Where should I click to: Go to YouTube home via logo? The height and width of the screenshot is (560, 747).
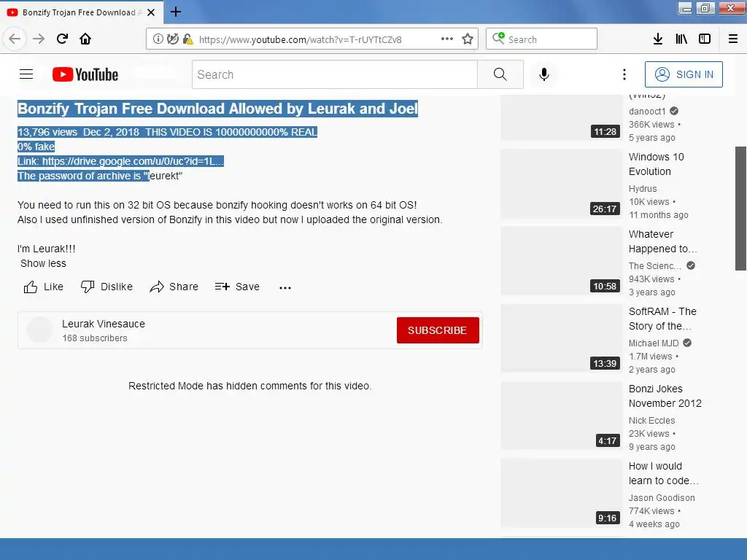[x=85, y=74]
